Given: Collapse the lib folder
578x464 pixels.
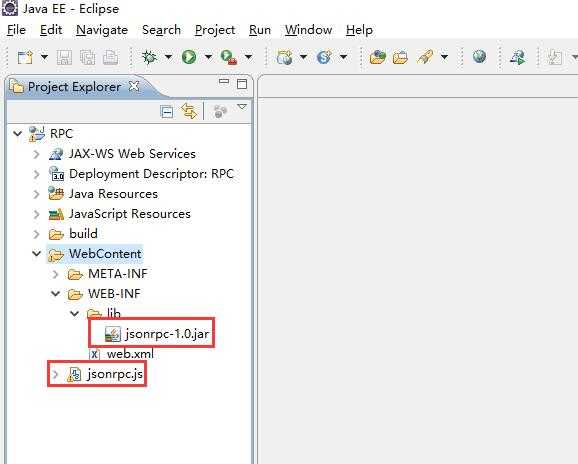Looking at the screenshot, I should coord(75,314).
